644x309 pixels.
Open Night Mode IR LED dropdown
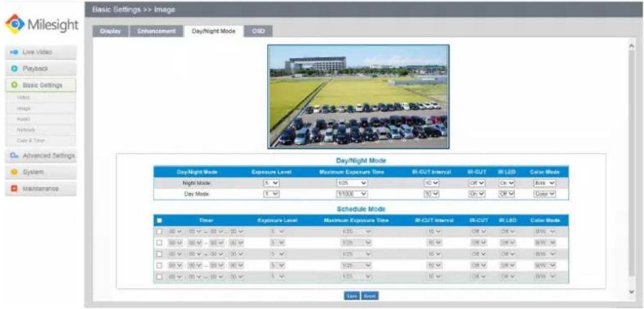[x=507, y=183]
